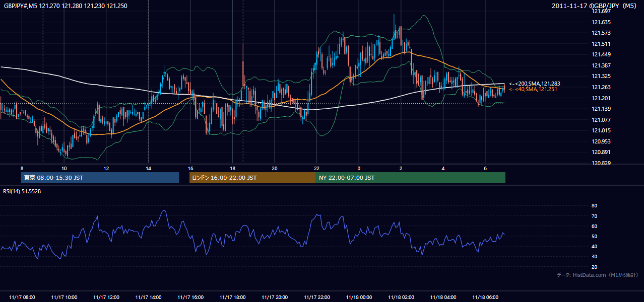The image size is (644, 302).
Task: Click hour label 0 below price chart
Action: 359,168
